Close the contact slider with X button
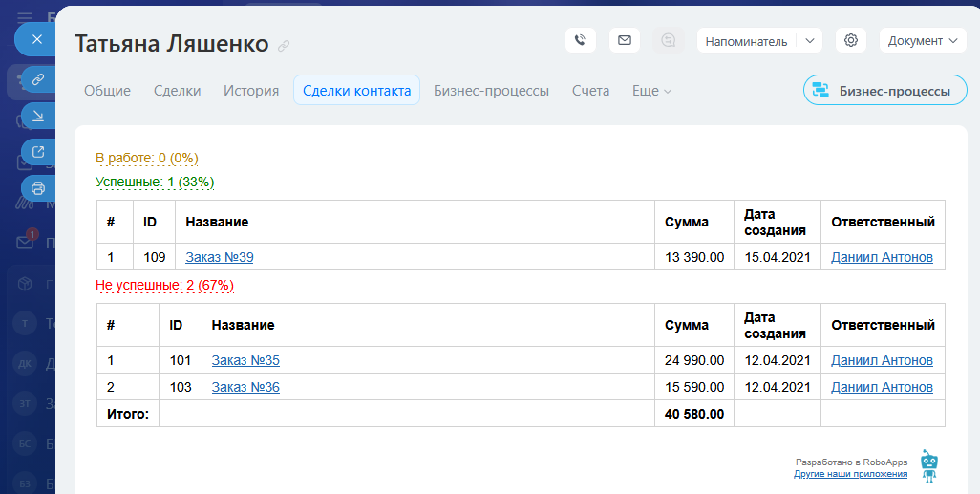 (36, 39)
